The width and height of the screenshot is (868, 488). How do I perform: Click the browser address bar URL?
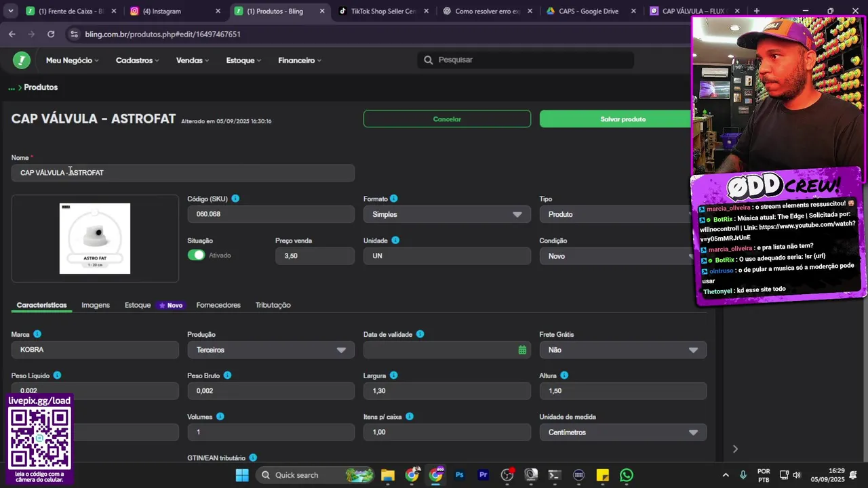click(x=163, y=34)
